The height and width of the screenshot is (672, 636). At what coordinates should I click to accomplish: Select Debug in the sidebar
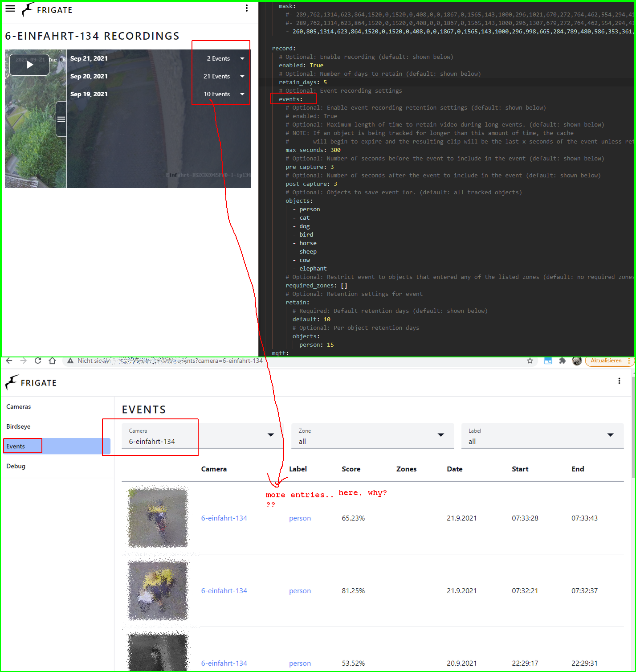(16, 466)
